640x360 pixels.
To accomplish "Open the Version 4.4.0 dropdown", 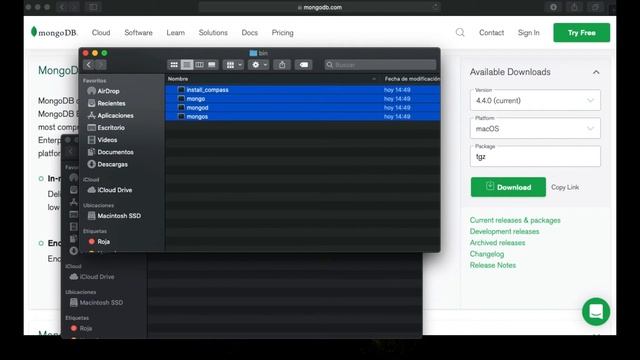I will [x=535, y=100].
